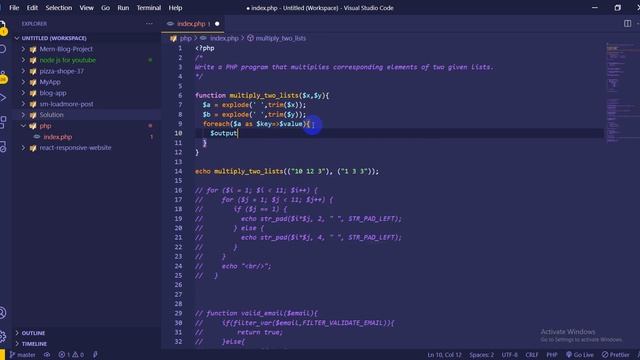Open the Explorer more actions ellipsis
The height and width of the screenshot is (360, 640).
pyautogui.click(x=149, y=24)
